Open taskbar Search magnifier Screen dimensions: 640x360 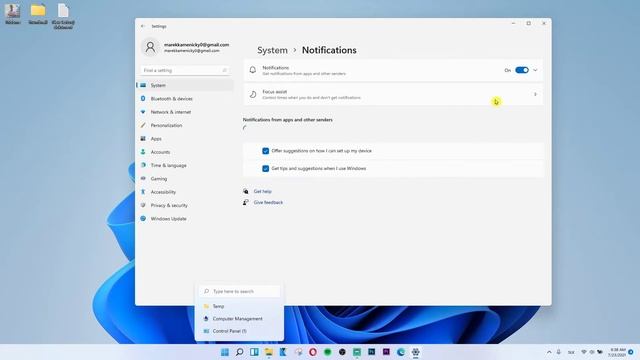click(x=240, y=352)
